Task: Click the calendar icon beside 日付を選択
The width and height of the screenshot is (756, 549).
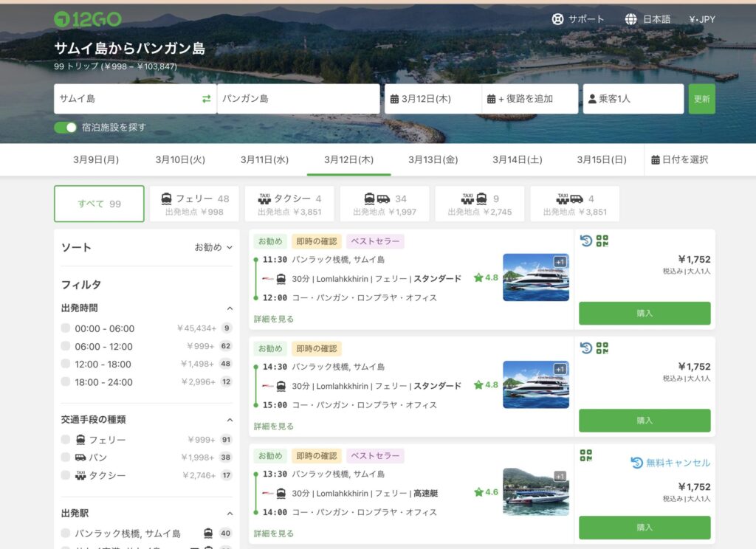Action: pyautogui.click(x=656, y=160)
